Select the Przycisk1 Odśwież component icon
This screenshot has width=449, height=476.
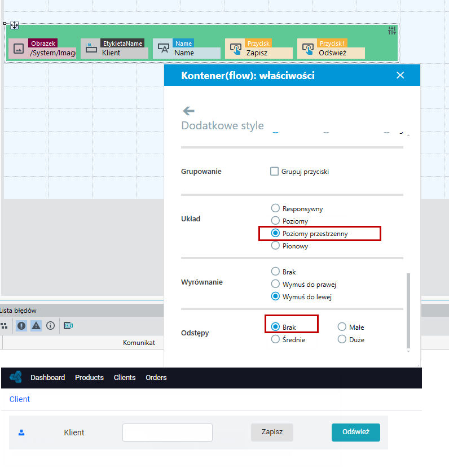[x=308, y=49]
